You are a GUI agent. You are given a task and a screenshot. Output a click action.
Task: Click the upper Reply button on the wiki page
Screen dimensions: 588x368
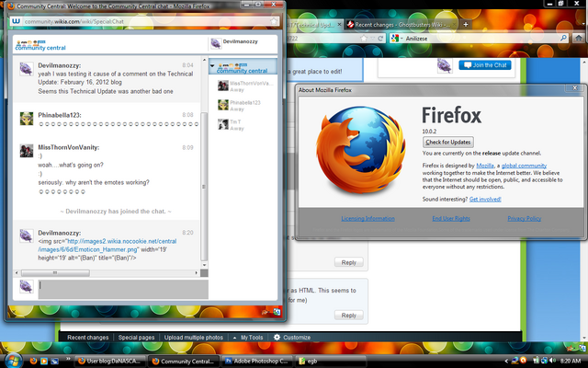pos(348,262)
